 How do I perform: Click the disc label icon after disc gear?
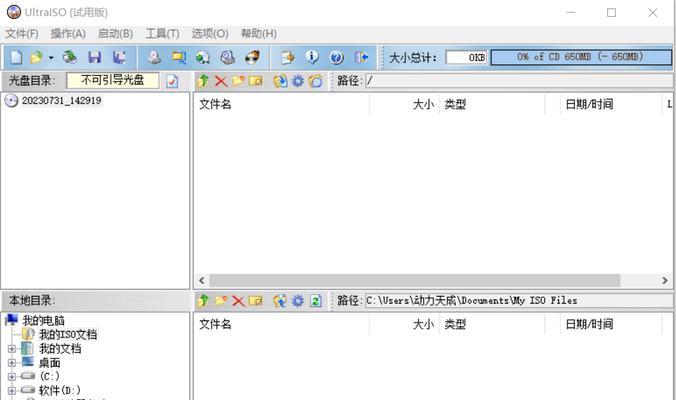(x=316, y=81)
